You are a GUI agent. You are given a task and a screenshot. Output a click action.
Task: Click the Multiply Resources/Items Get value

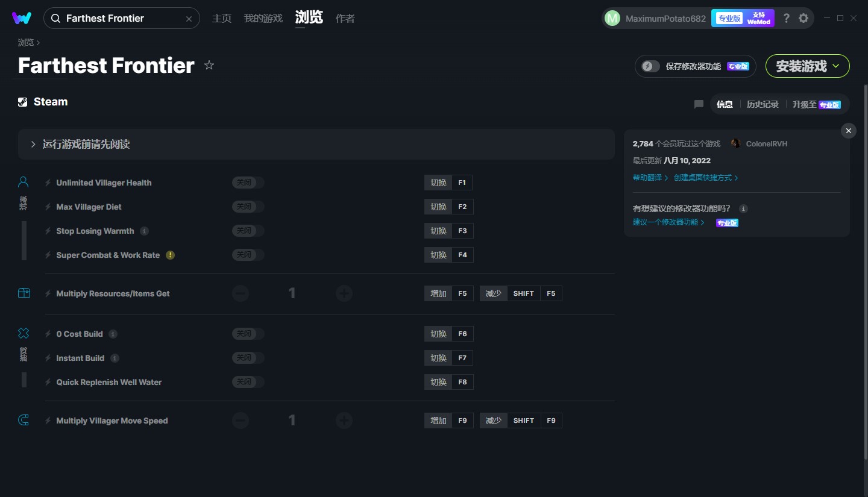292,293
